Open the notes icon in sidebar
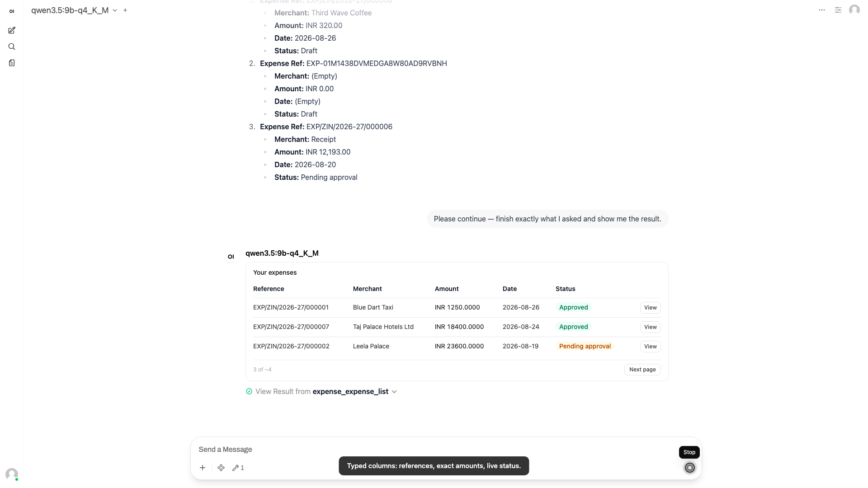868x488 pixels. point(12,63)
